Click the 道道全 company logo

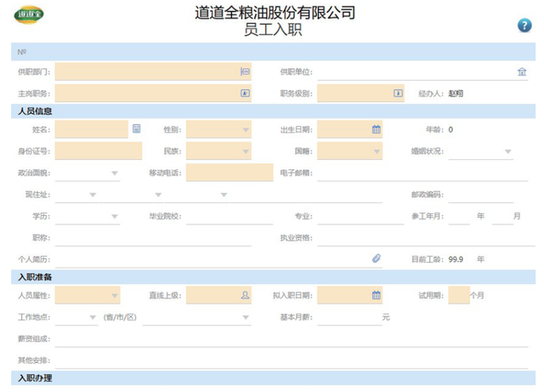(x=29, y=15)
